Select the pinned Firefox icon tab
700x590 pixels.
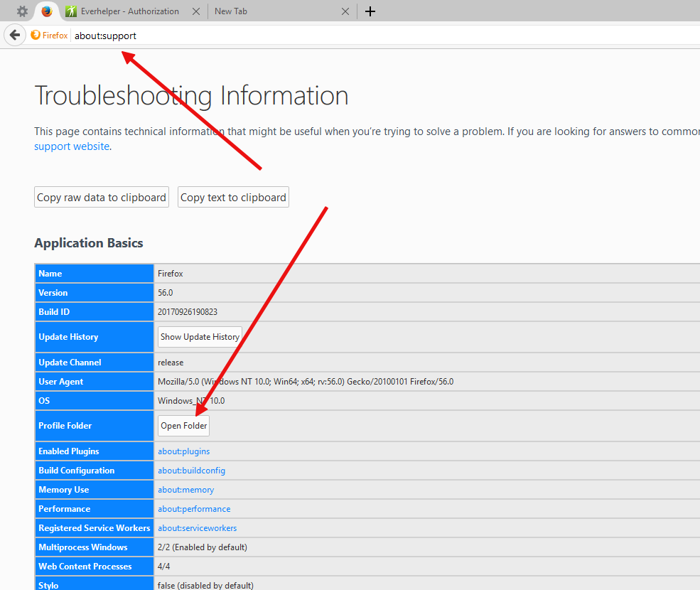[47, 11]
